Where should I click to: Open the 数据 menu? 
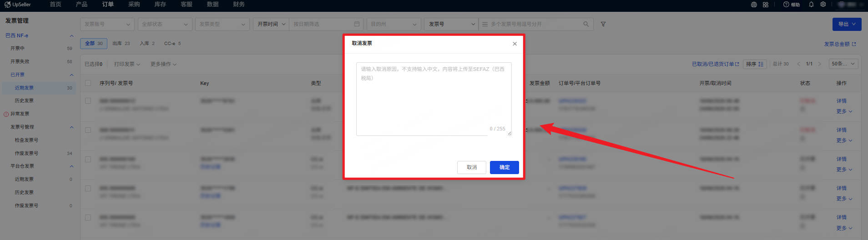(x=213, y=5)
